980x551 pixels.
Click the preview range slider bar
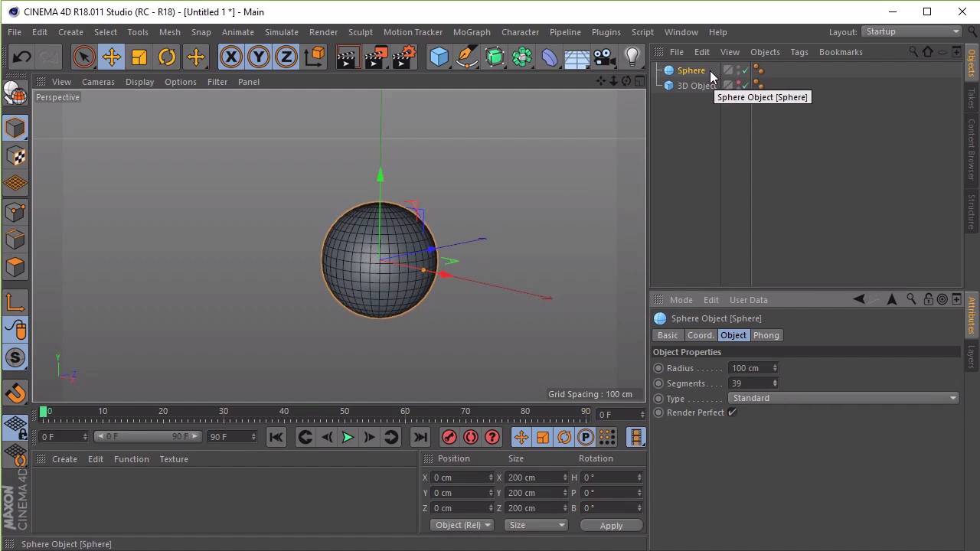click(147, 436)
